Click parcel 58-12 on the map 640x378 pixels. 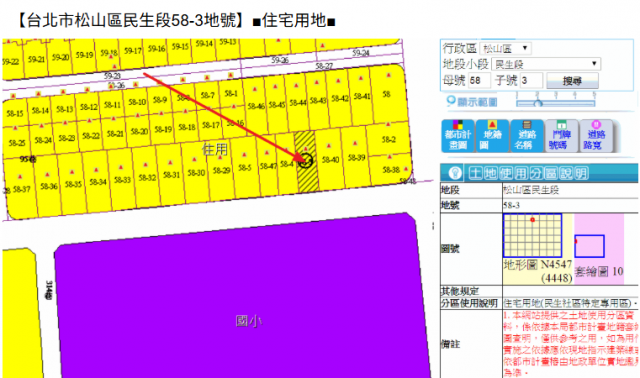(x=89, y=107)
